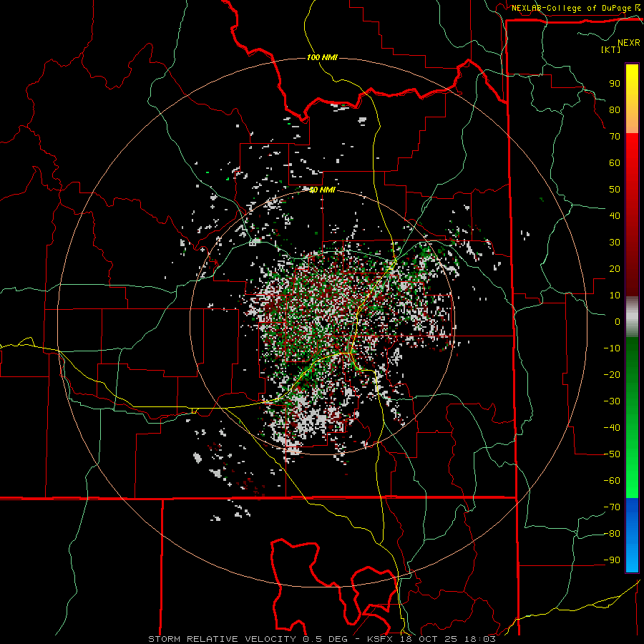Click the -80 value on the scale
This screenshot has width=644, height=644.
(x=612, y=534)
